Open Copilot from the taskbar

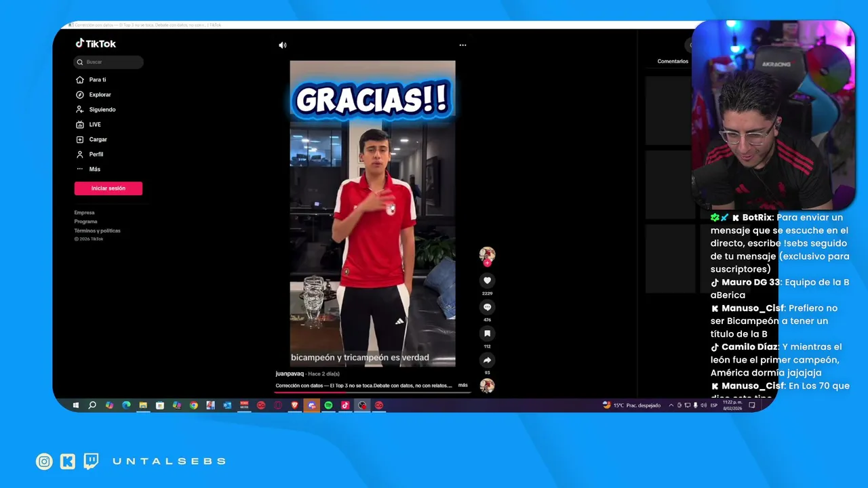coord(109,405)
